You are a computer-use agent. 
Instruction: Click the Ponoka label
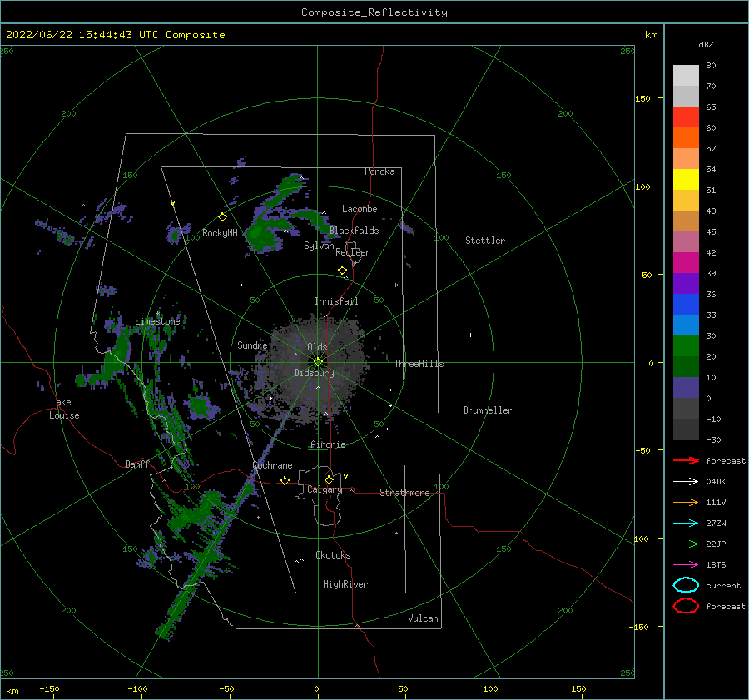[x=379, y=171]
